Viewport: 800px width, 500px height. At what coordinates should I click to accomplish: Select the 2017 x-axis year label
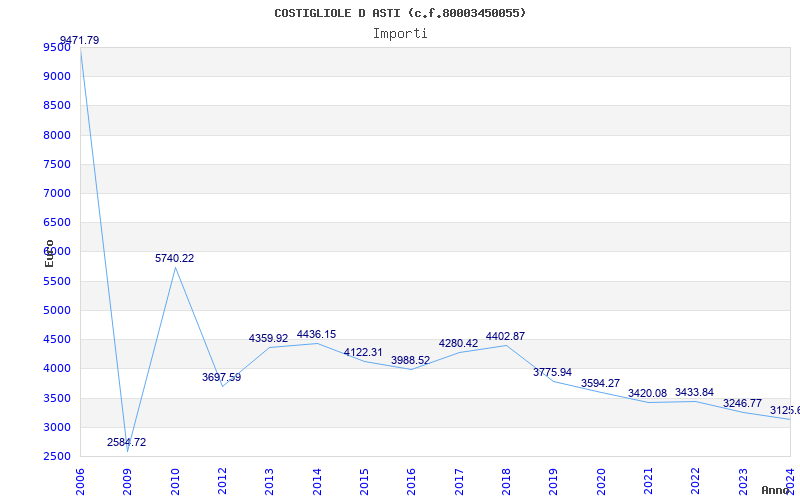(x=459, y=482)
